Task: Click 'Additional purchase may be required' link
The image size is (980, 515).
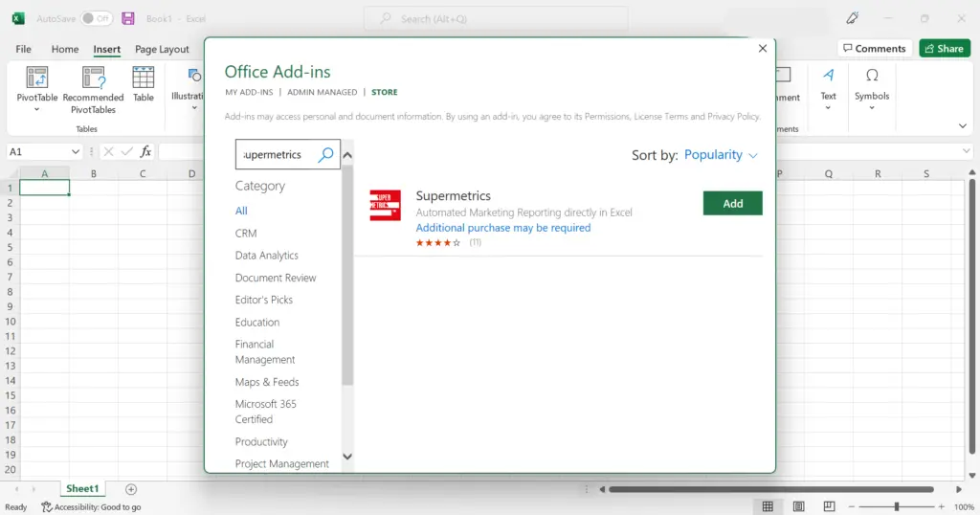Action: coord(503,228)
